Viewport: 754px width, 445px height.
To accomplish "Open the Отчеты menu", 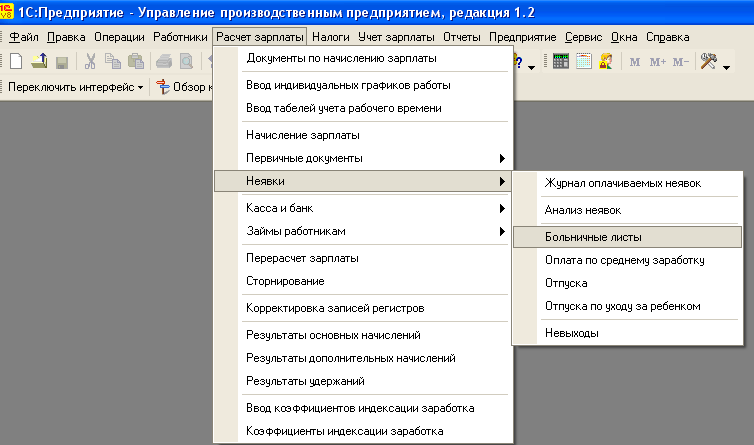I will 462,37.
